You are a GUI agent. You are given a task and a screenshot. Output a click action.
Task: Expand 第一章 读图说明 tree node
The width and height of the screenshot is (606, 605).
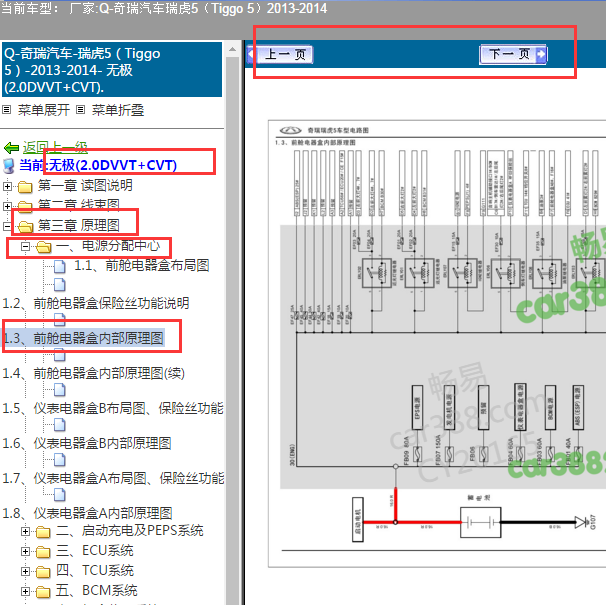pos(7,186)
